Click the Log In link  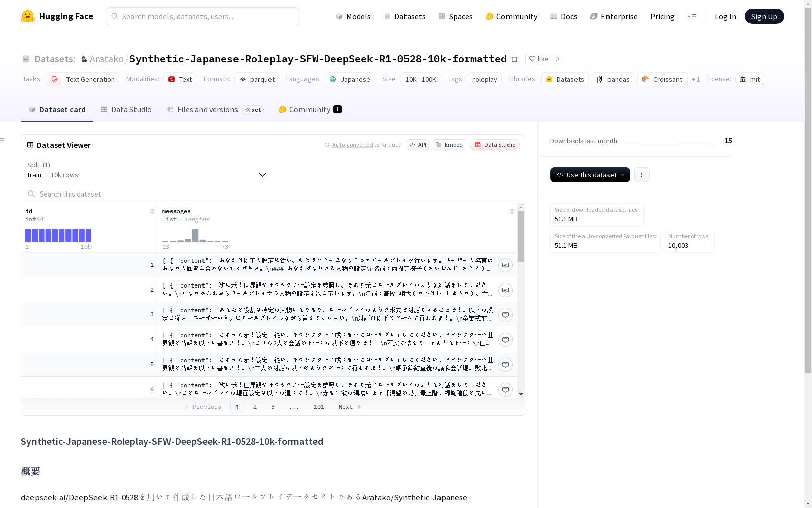tap(725, 16)
